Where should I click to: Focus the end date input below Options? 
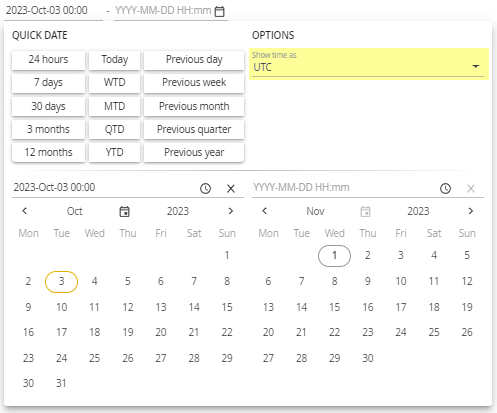[x=343, y=188]
